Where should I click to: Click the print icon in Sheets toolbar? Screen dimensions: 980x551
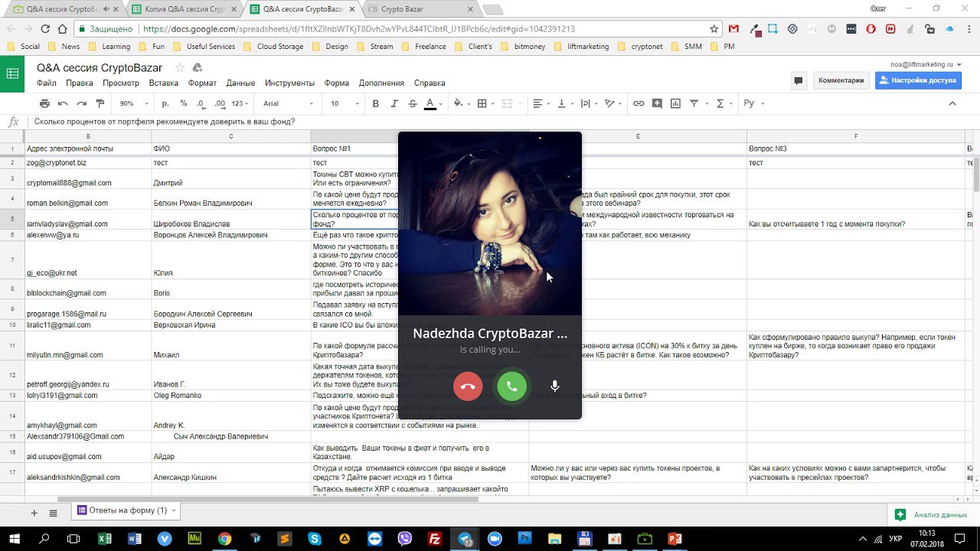(x=44, y=103)
